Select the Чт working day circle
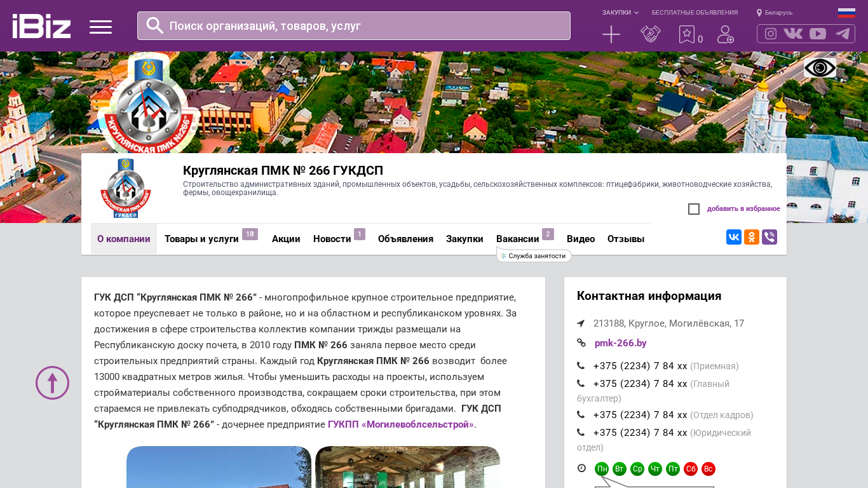The width and height of the screenshot is (868, 488). [655, 469]
